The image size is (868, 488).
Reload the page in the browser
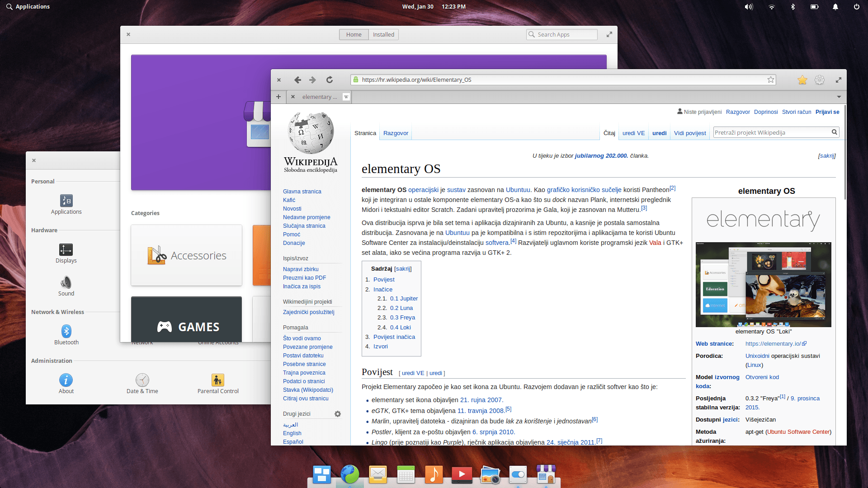tap(330, 80)
